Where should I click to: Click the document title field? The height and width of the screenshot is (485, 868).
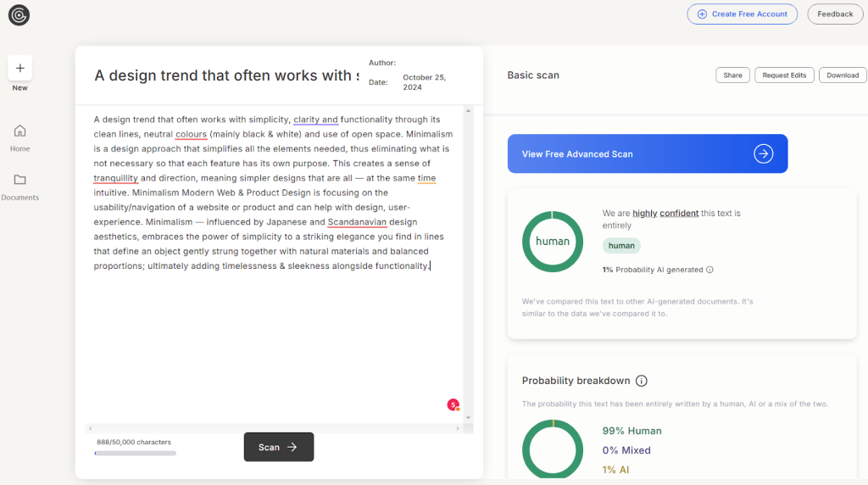pyautogui.click(x=225, y=75)
